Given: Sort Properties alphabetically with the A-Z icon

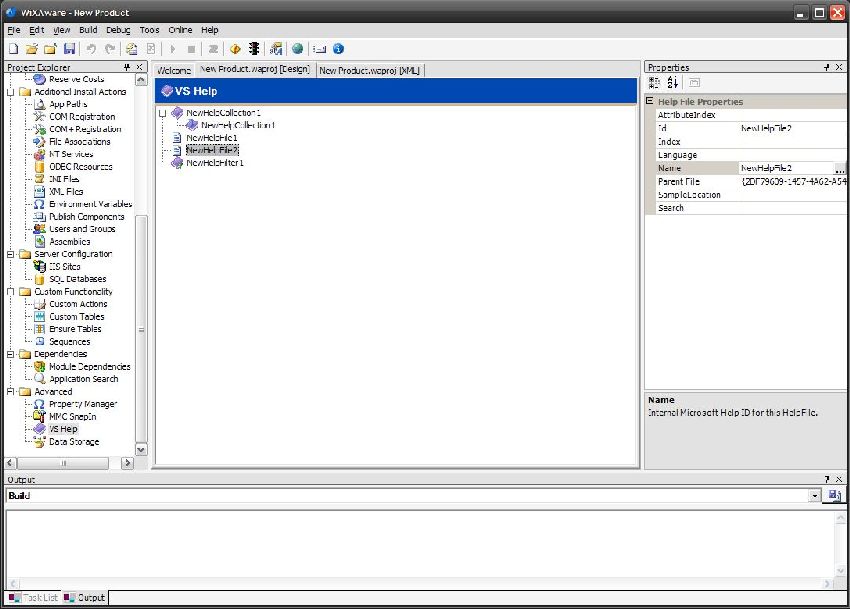Looking at the screenshot, I should pyautogui.click(x=673, y=82).
